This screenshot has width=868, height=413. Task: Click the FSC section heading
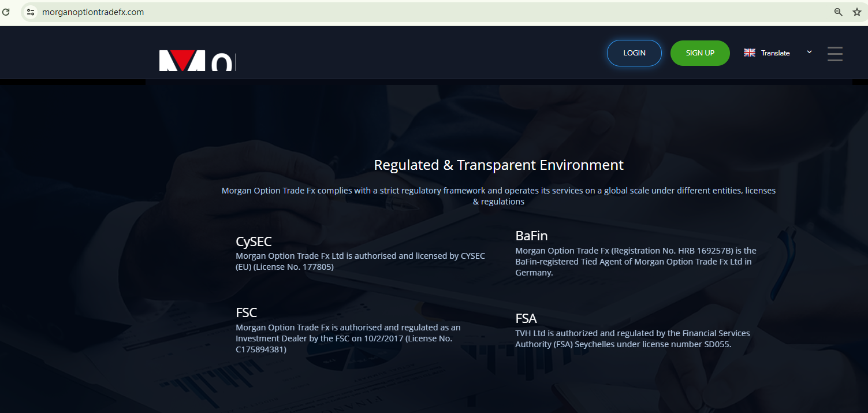(x=247, y=312)
